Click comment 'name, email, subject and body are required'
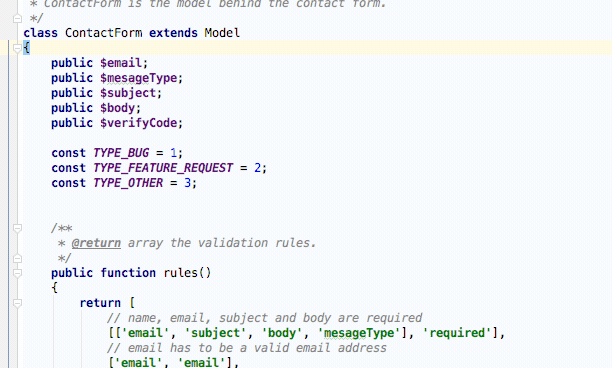 coord(275,318)
